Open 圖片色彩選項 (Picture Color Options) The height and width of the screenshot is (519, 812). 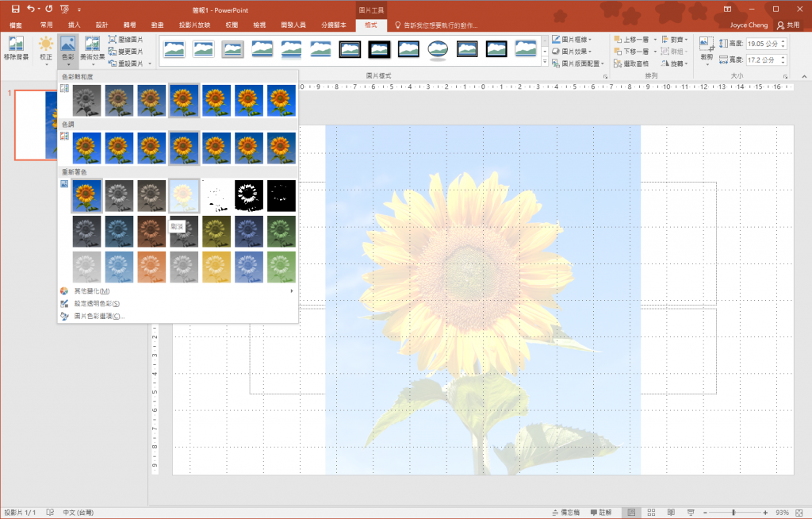(98, 316)
